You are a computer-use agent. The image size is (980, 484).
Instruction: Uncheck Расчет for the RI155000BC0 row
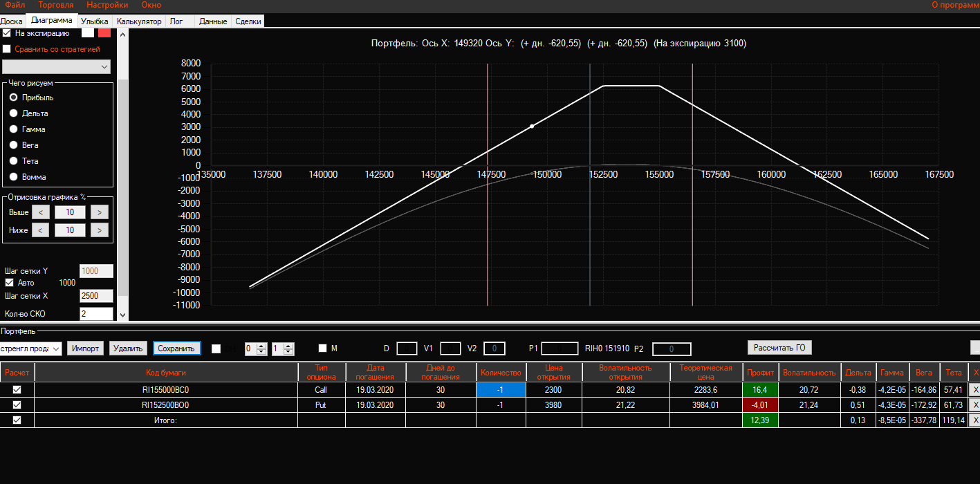tap(17, 390)
